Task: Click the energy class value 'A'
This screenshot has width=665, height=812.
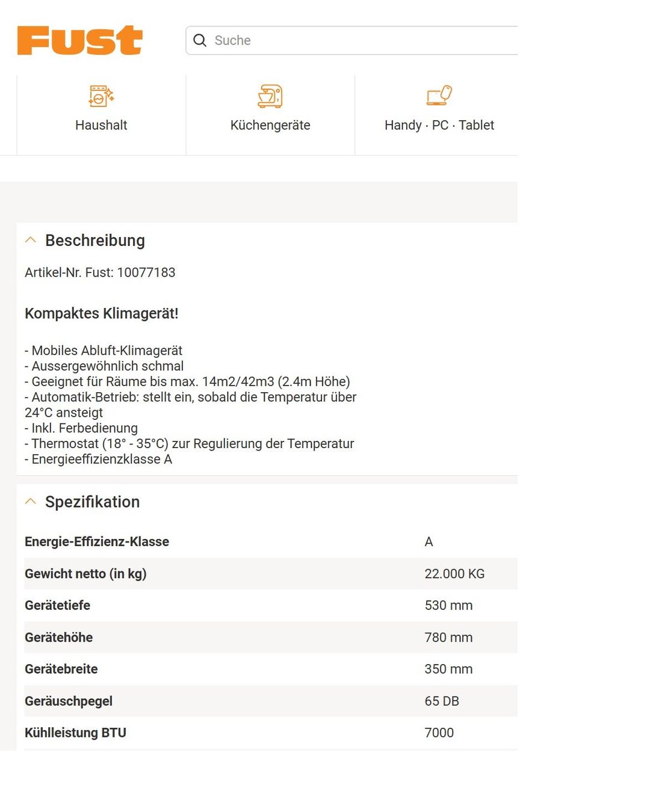Action: point(428,541)
